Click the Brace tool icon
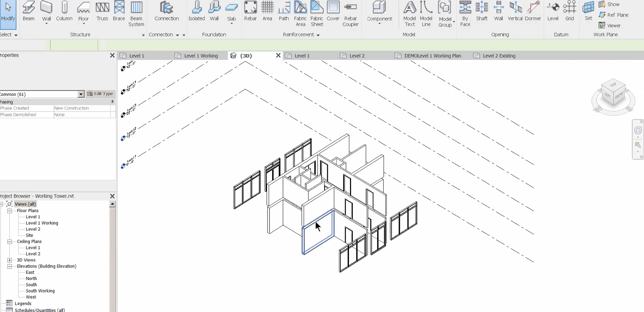Screen dimensions: 644x312 click(119, 8)
